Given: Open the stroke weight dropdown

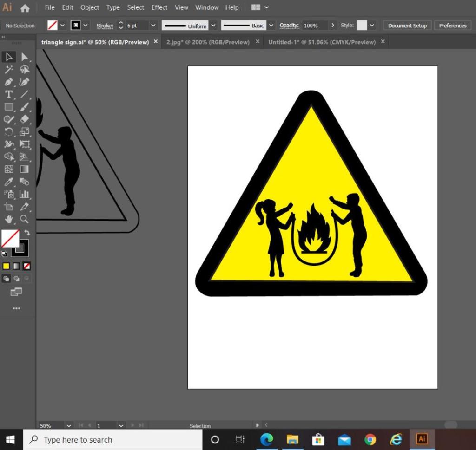Looking at the screenshot, I should click(153, 26).
